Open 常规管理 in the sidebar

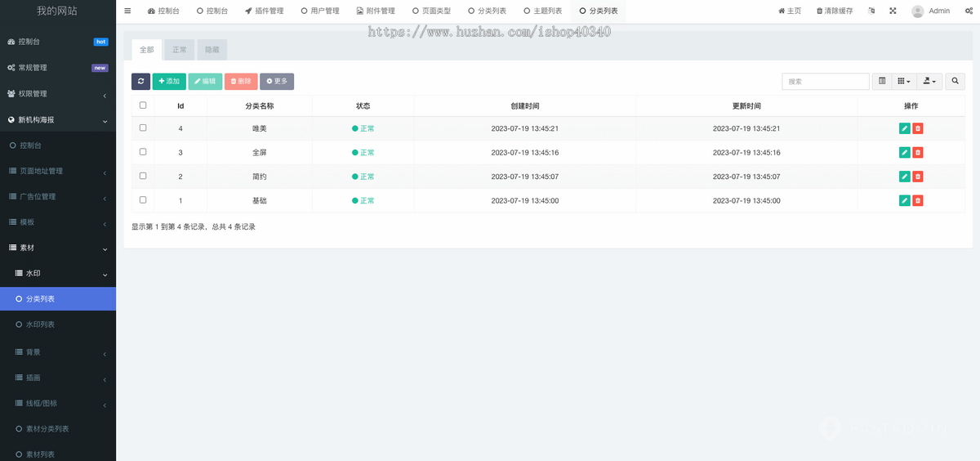[58, 67]
